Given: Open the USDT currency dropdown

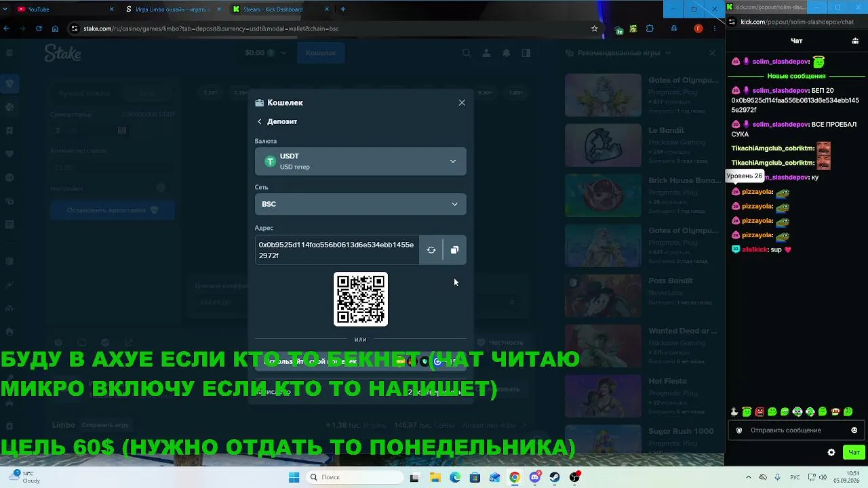Looking at the screenshot, I should coord(360,161).
